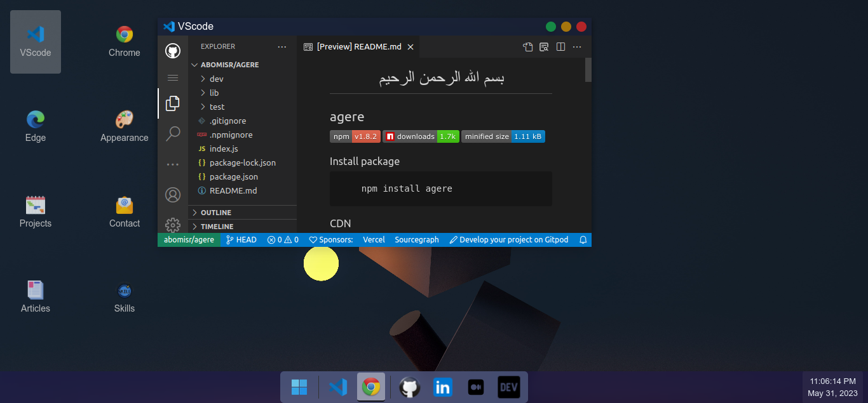Click the green VScode window button

[551, 27]
